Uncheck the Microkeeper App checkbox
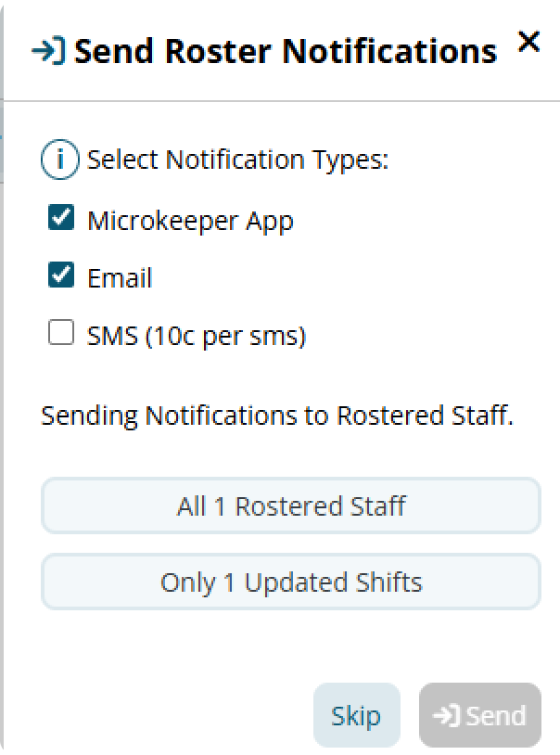This screenshot has width=560, height=755. 61,217
